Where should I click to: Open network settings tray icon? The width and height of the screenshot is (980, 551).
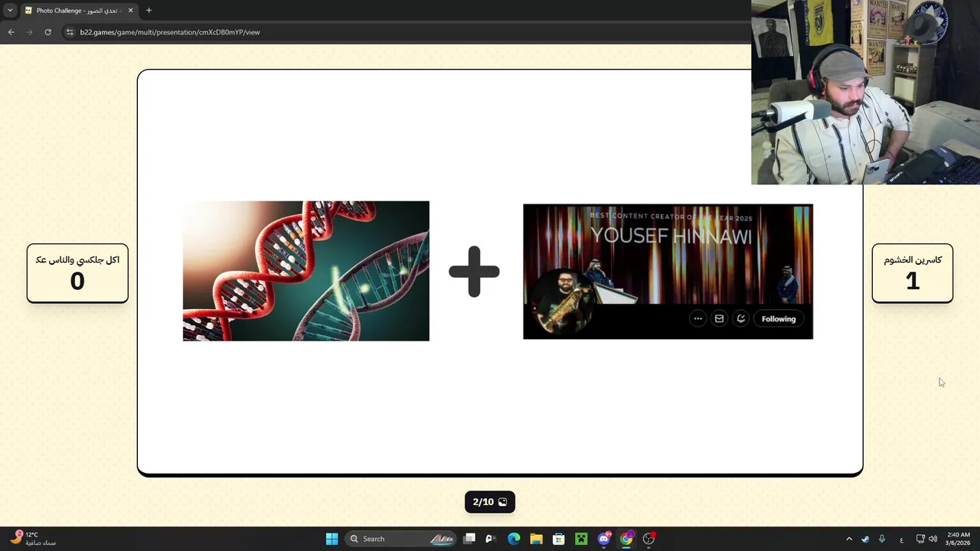tap(920, 539)
